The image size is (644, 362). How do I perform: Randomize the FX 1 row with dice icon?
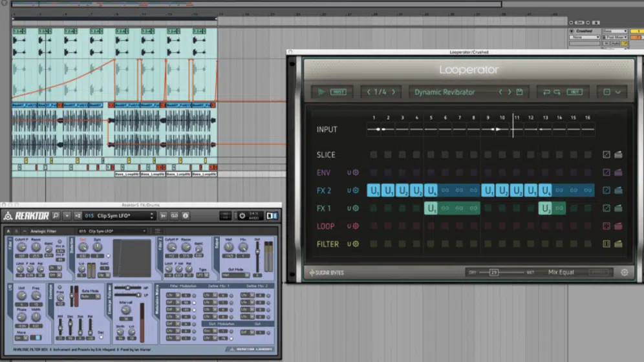pos(606,208)
